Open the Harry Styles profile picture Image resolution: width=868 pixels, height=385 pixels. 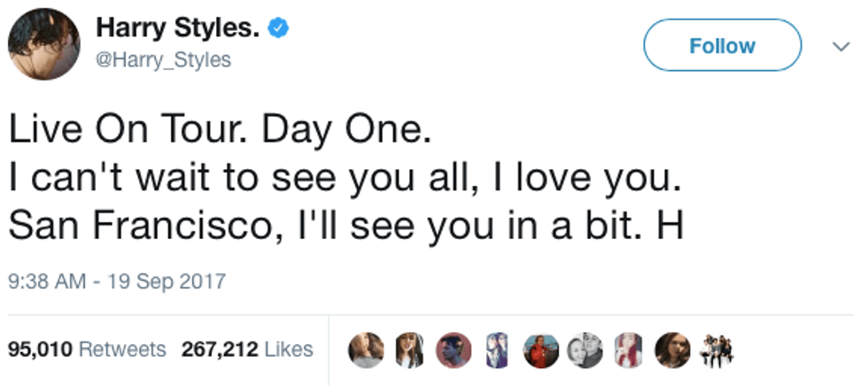(x=44, y=46)
